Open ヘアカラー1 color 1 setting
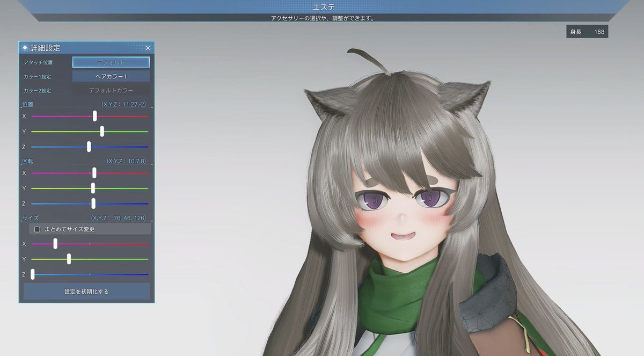The height and width of the screenshot is (356, 644). point(111,76)
